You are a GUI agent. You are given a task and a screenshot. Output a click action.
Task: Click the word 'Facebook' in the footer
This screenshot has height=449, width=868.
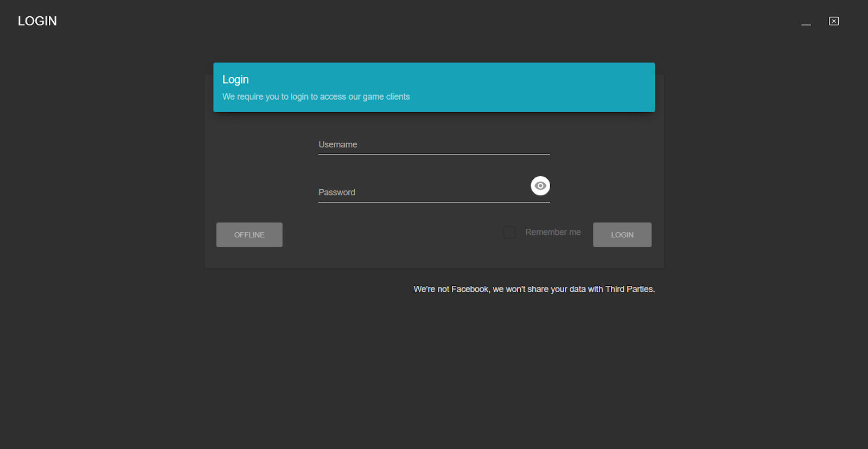tap(470, 289)
